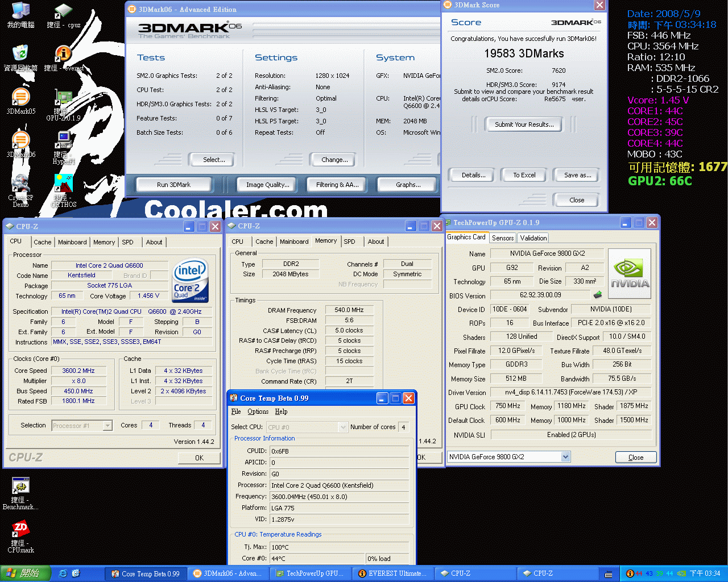Screen dimensions: 728x582
Task: Open the Select CPU dropdown in Core Temp
Action: [307, 427]
